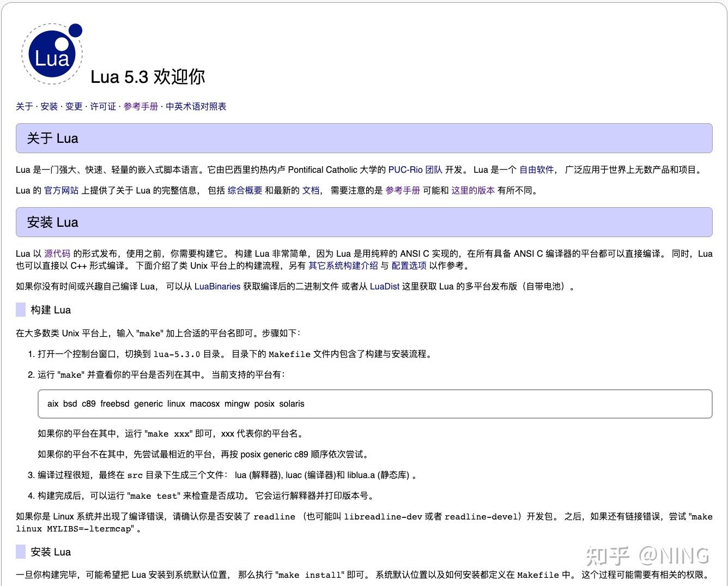Click the 安装 Lua subsection heading near page bottom
This screenshot has height=586, width=728.
click(51, 552)
